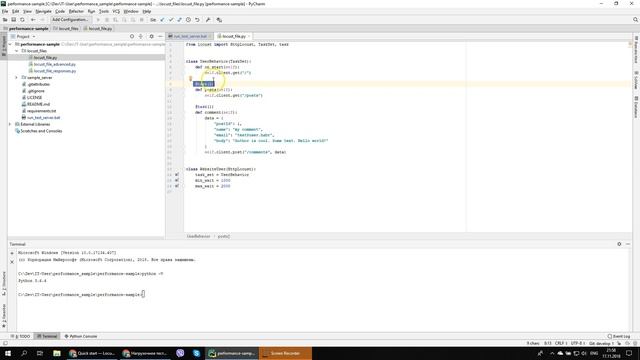Close the terminal session with X icon
640x360 pixels.
[12, 262]
